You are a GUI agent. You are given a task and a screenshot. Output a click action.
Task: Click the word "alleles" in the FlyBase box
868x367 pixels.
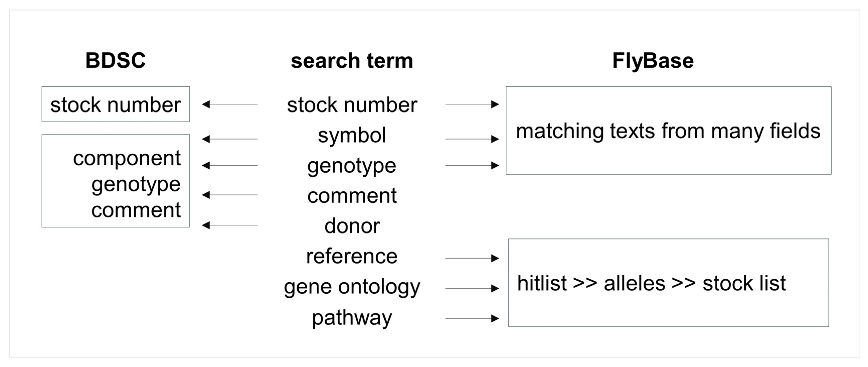point(634,283)
